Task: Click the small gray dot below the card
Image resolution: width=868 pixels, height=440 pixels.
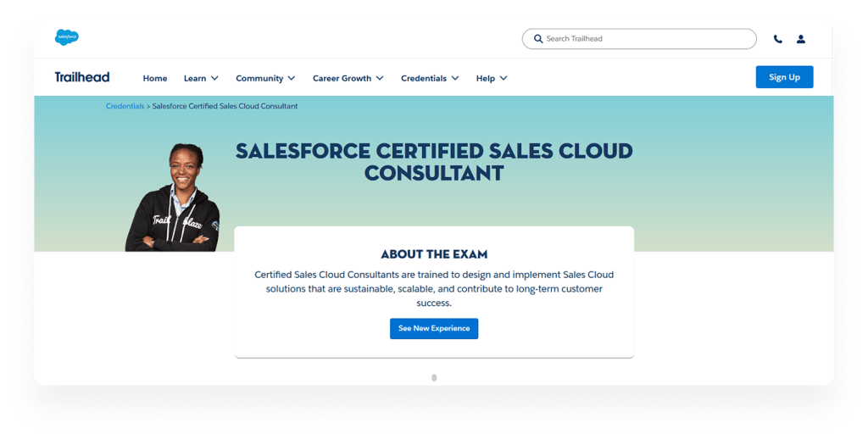Action: click(x=434, y=377)
